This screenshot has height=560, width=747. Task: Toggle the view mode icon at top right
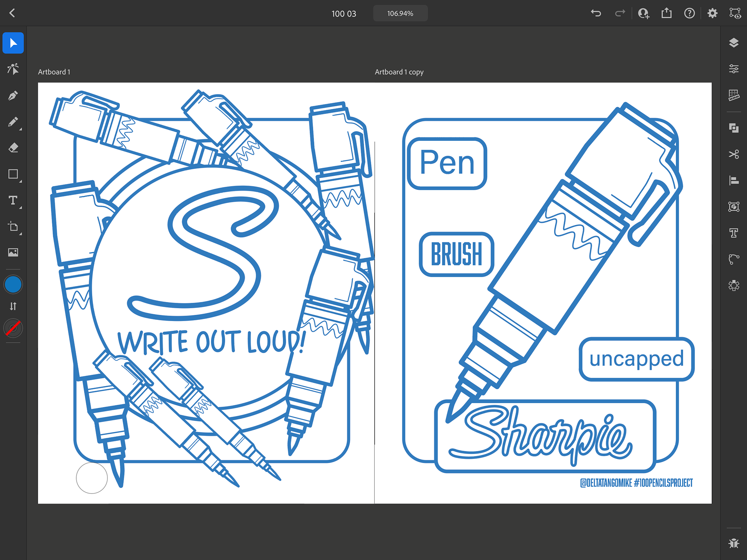coord(735,13)
